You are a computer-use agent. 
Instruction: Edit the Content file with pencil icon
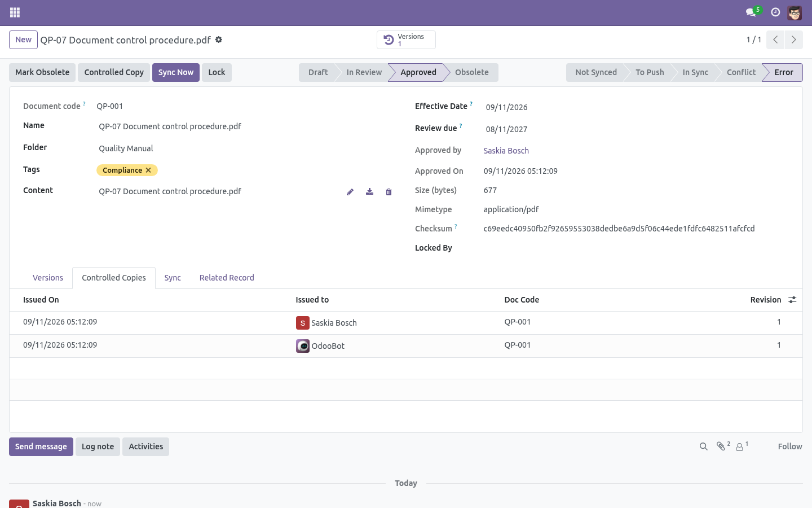click(x=350, y=192)
